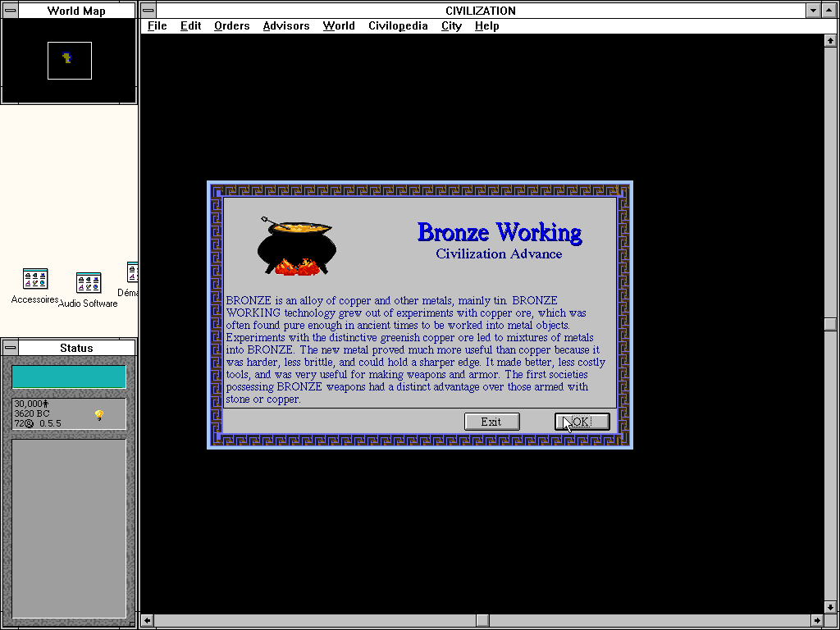Click the Accessoires program group icon
Image resolution: width=840 pixels, height=630 pixels.
(x=34, y=279)
